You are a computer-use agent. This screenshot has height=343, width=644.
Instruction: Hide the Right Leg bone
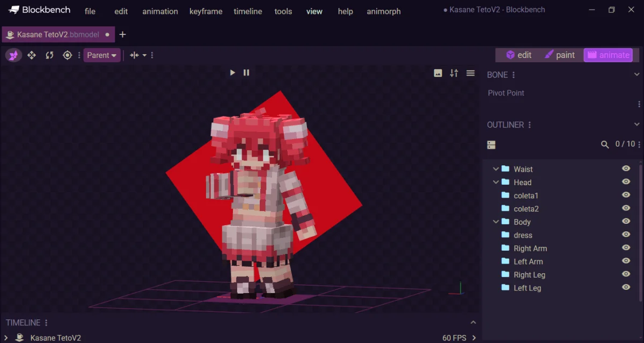pos(626,274)
